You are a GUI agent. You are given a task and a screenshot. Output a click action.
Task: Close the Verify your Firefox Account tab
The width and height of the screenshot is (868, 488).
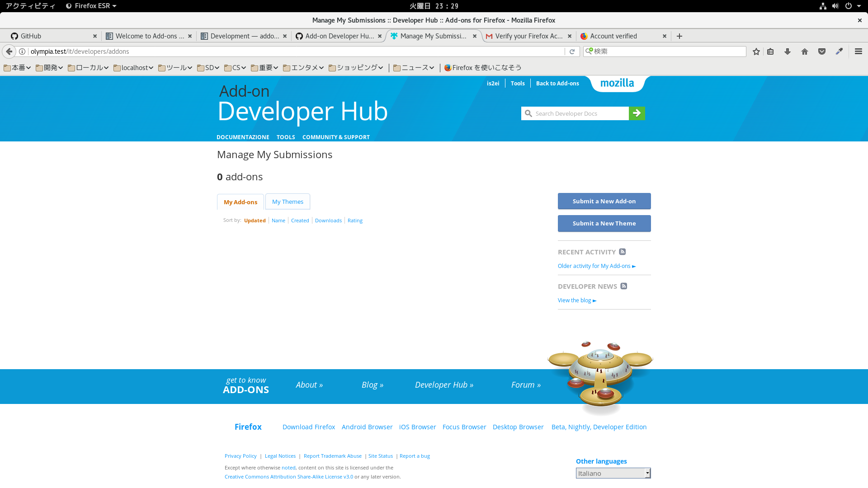click(x=570, y=36)
